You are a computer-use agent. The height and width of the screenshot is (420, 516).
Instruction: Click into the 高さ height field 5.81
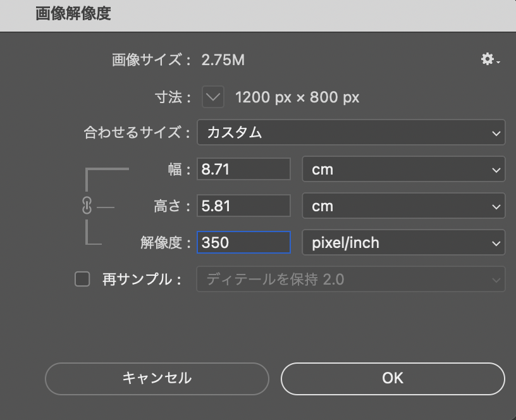coord(243,206)
